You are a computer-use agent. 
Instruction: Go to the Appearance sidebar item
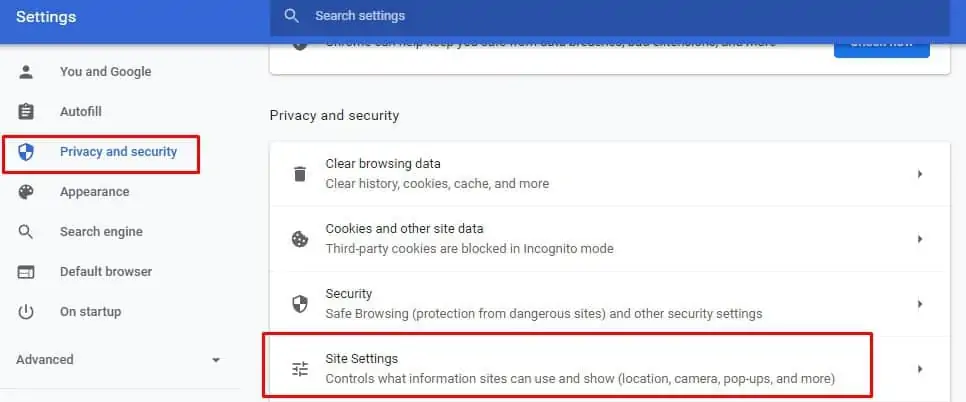(94, 192)
